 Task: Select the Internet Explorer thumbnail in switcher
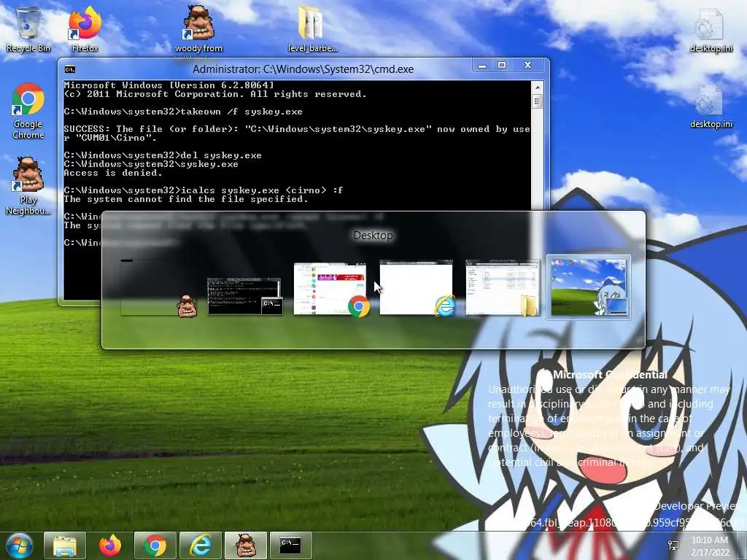point(417,287)
